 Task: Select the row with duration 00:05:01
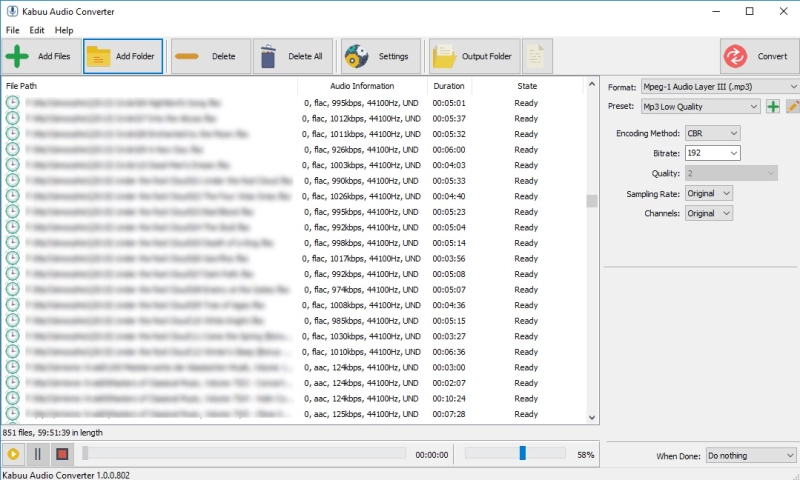[293, 103]
